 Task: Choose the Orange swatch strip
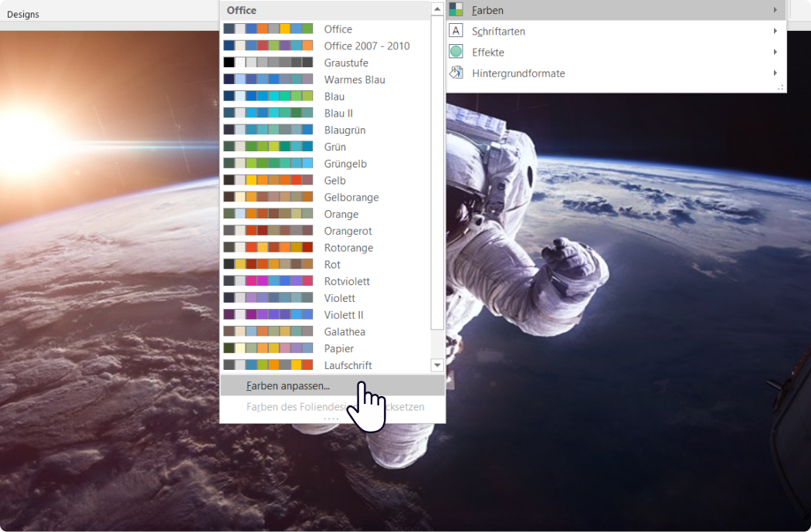click(x=268, y=214)
